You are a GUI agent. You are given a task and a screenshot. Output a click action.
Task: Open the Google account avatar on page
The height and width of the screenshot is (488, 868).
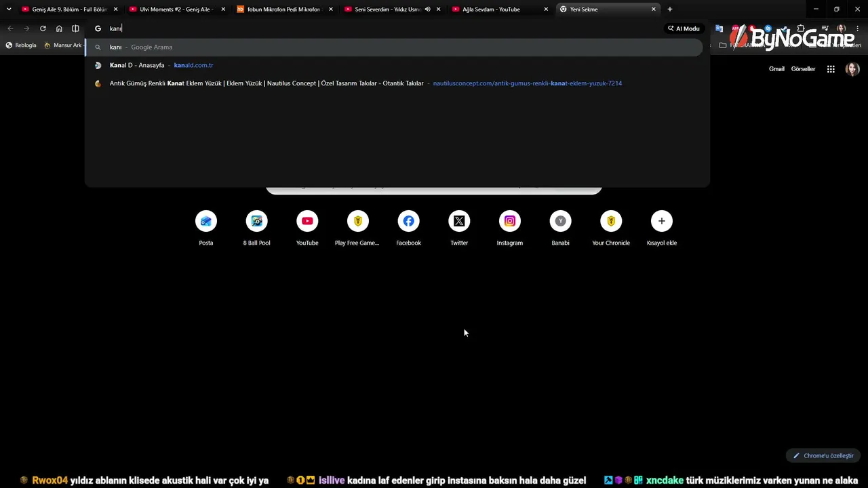point(852,69)
